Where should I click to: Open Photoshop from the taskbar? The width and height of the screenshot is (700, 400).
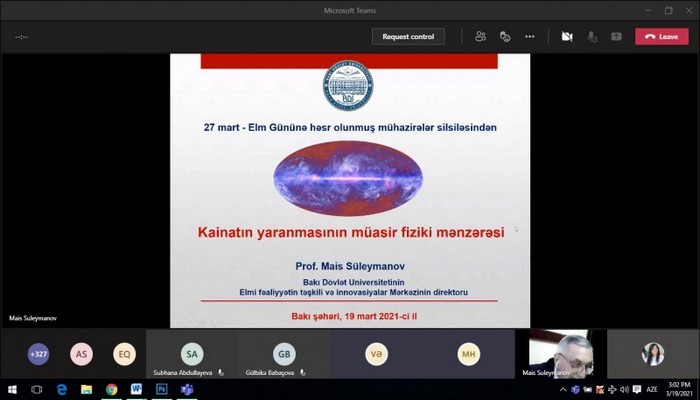[x=161, y=389]
